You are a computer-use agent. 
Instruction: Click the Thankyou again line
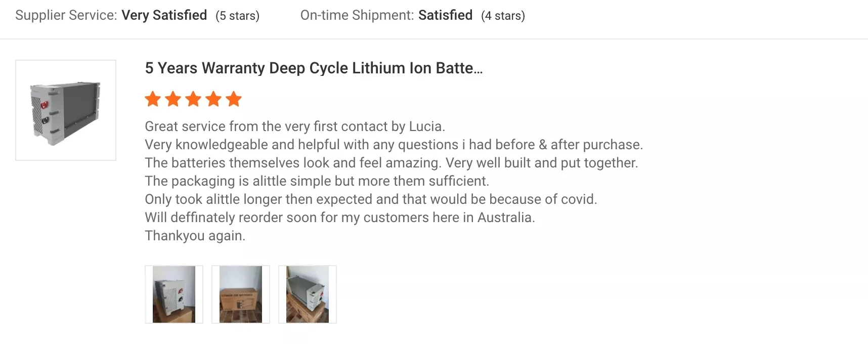pos(195,236)
